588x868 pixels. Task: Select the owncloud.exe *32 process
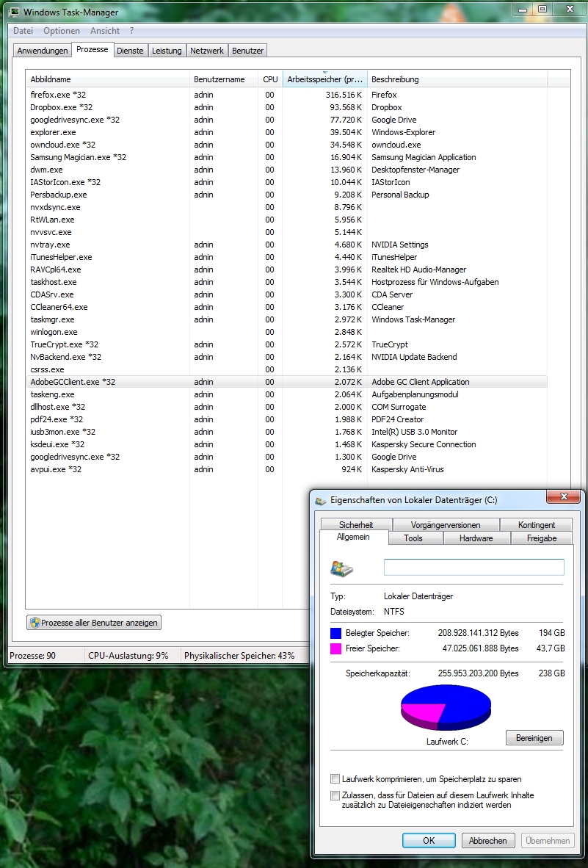click(286, 145)
